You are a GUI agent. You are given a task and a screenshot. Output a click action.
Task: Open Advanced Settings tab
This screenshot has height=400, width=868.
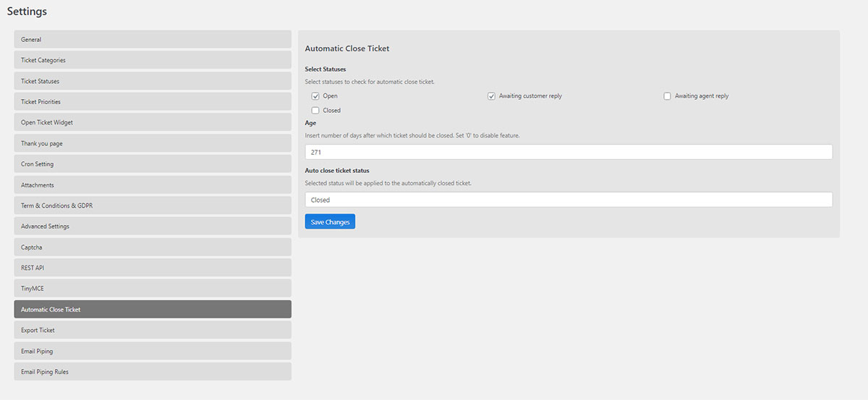tap(153, 226)
